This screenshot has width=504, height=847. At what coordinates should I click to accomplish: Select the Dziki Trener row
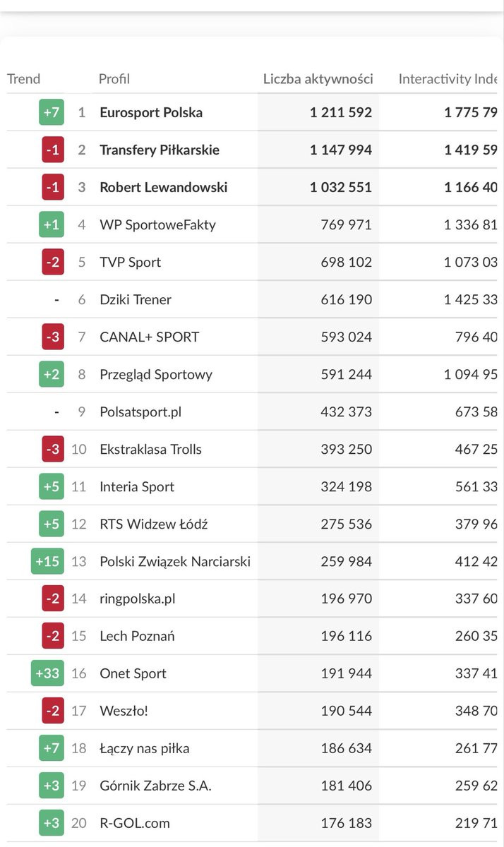252,299
